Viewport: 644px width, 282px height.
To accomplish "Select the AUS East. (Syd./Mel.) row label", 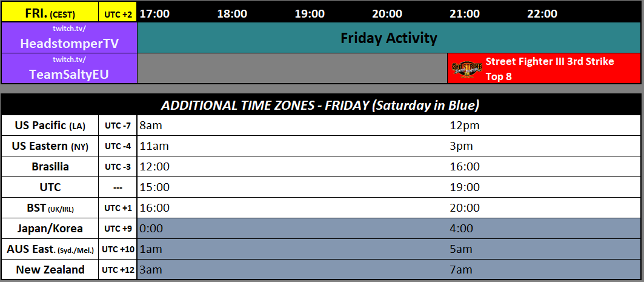I will point(50,249).
